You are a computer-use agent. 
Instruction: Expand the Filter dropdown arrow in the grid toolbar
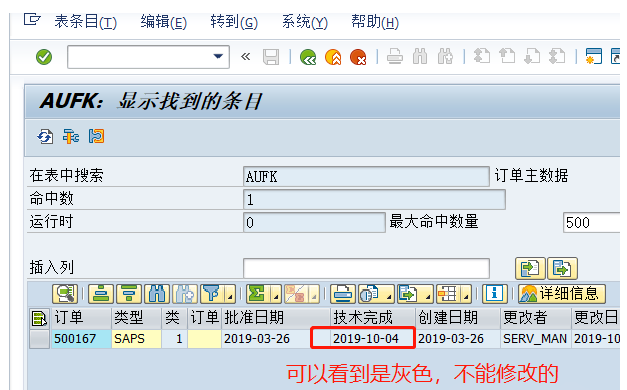[230, 295]
